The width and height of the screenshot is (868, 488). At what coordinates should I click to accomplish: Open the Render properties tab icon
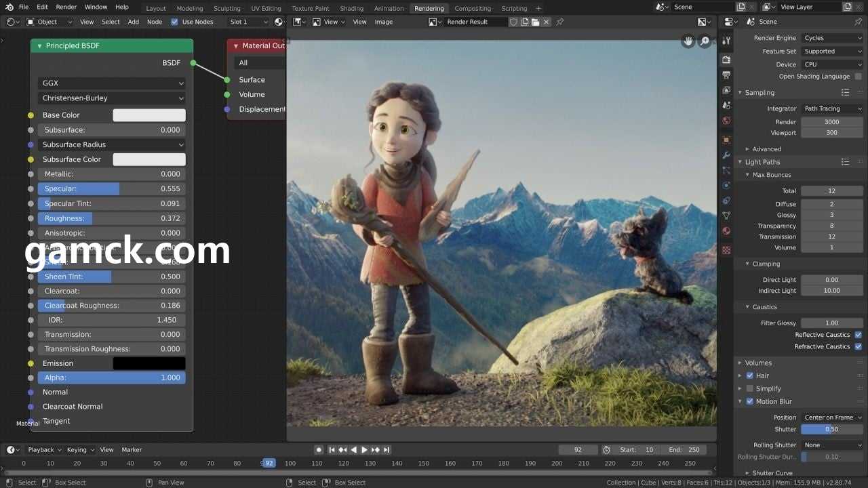point(726,60)
